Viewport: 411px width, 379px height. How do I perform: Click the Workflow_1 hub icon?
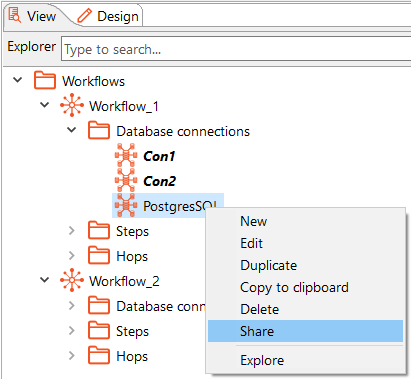[72, 105]
